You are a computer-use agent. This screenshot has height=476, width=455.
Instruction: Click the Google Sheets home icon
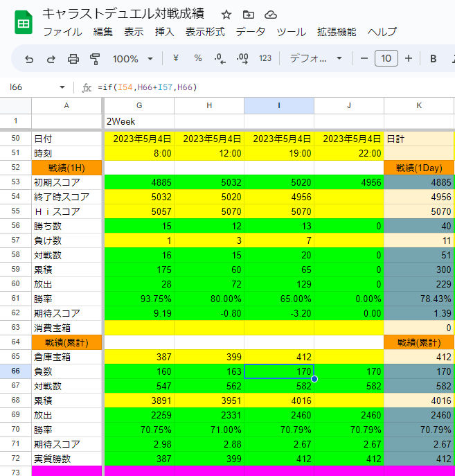click(x=23, y=22)
